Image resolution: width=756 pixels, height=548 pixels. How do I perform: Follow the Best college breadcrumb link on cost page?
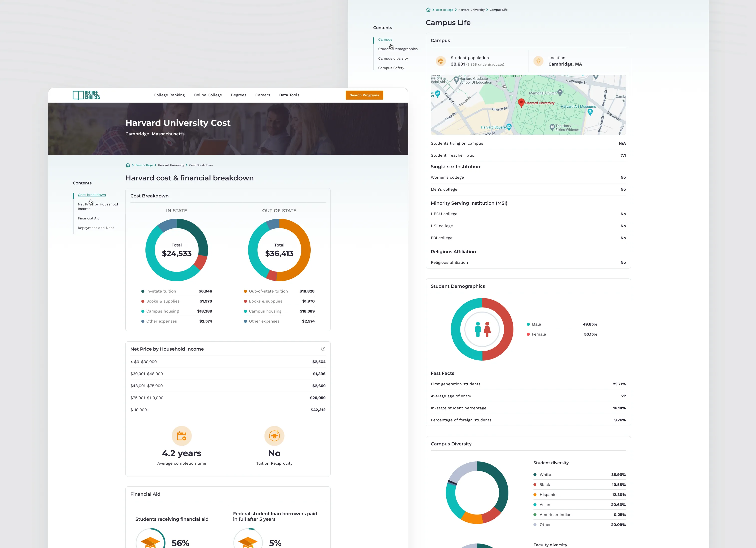click(144, 165)
